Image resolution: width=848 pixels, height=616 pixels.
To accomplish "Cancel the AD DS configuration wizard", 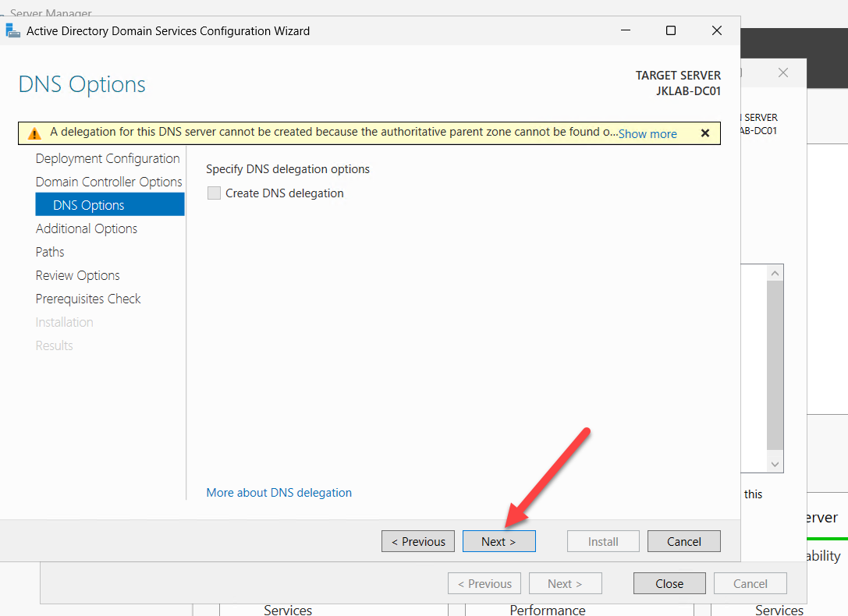I will [x=683, y=541].
